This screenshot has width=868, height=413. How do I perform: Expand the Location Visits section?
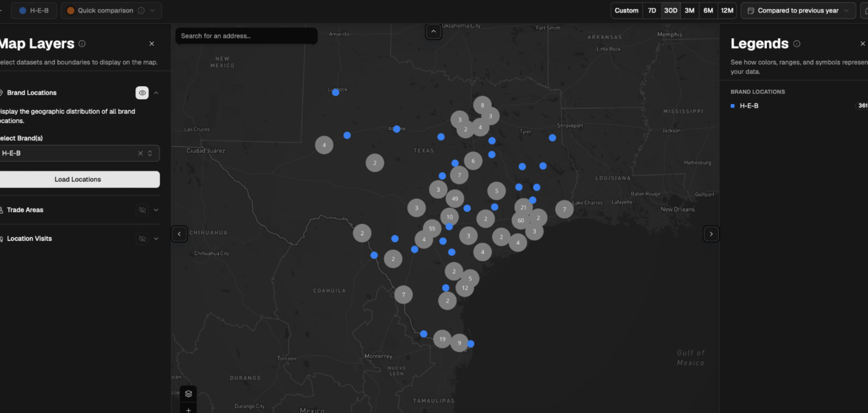tap(156, 239)
